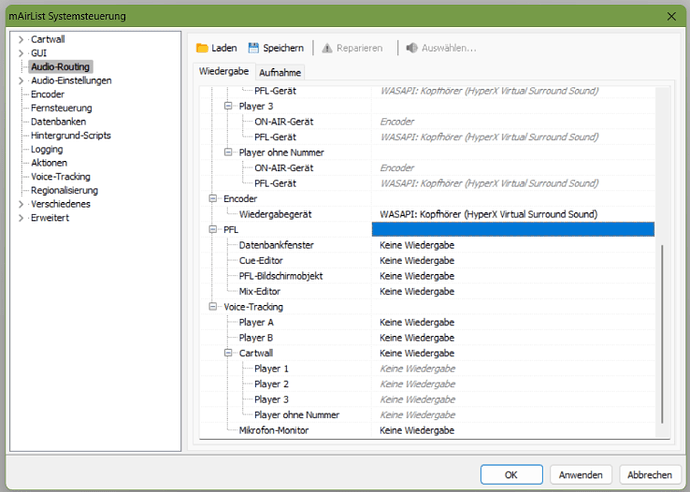
Task: Select Player ohne Nummer under Voice-Tracking Cartwall
Action: click(297, 415)
